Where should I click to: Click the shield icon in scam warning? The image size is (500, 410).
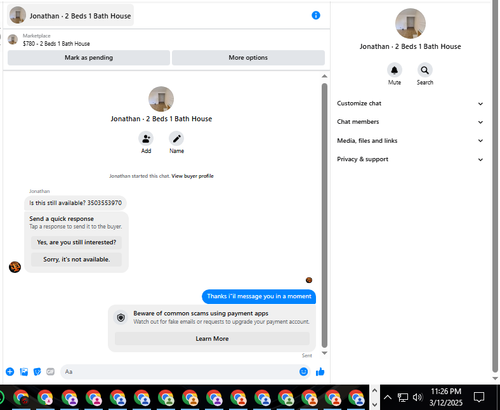(121, 317)
